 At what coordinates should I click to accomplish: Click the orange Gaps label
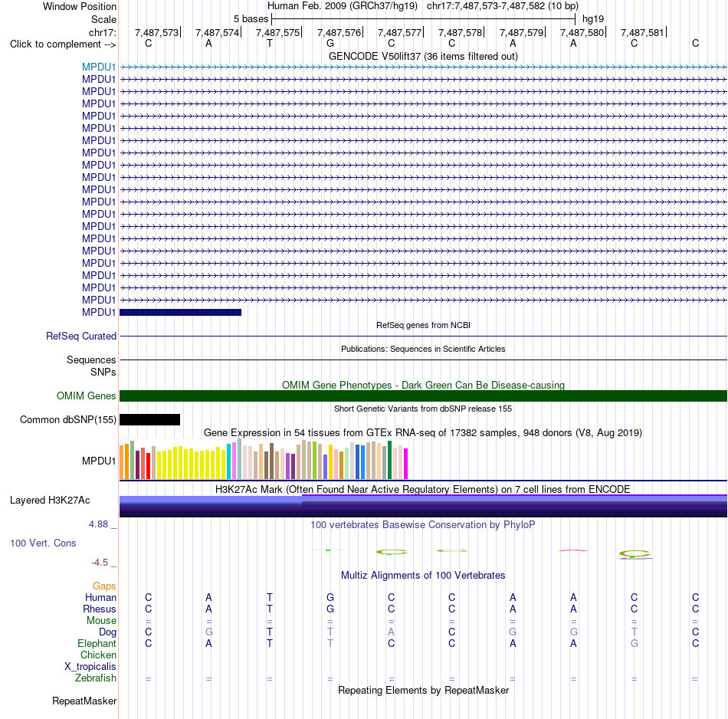104,586
